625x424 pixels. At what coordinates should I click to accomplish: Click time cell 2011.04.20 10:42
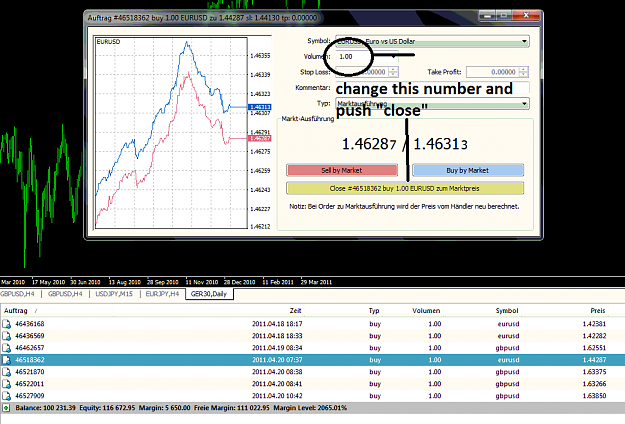[277, 396]
